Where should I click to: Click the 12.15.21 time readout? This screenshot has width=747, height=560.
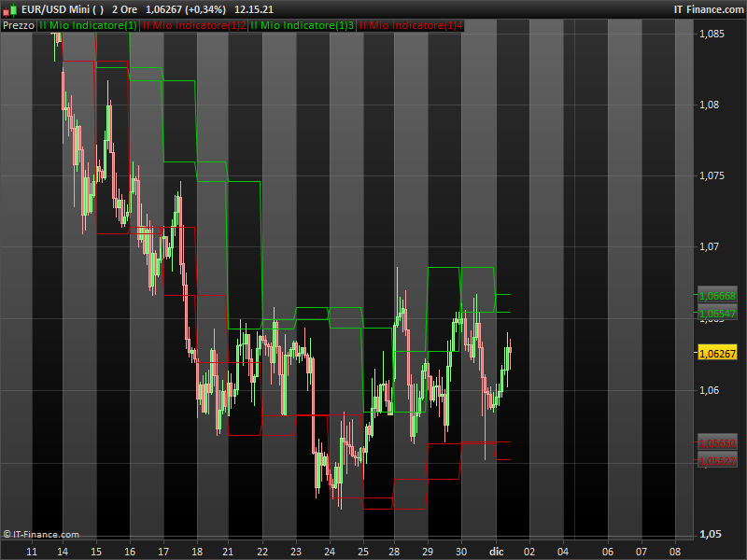[x=254, y=9]
